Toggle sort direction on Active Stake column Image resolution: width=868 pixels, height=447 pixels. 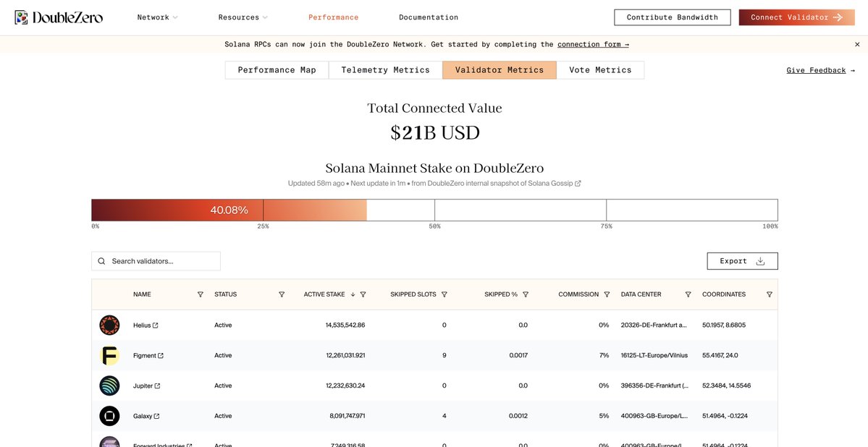[x=353, y=294]
